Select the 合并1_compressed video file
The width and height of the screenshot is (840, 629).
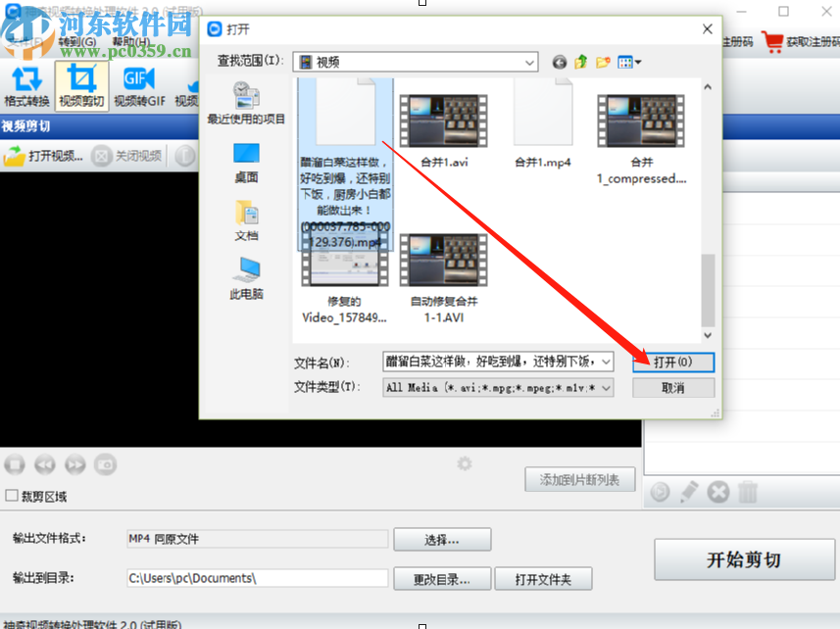[641, 139]
